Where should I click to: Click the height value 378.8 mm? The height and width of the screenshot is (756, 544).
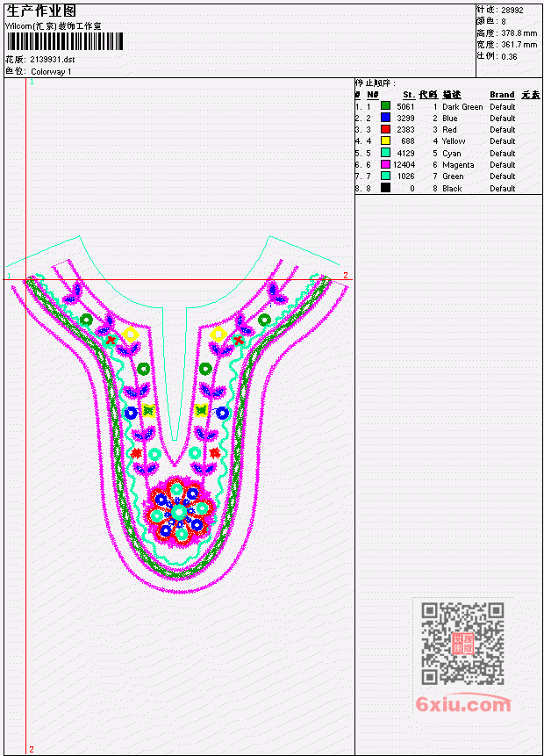[519, 33]
